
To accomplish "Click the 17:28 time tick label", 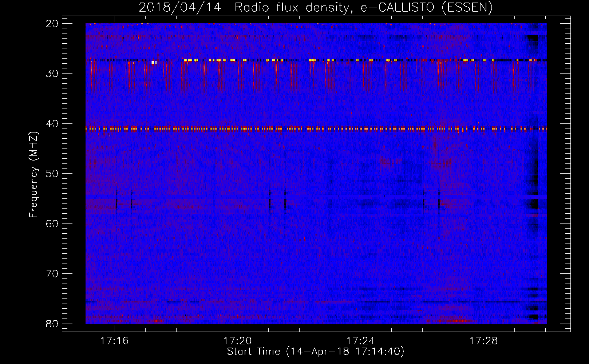I will [484, 341].
